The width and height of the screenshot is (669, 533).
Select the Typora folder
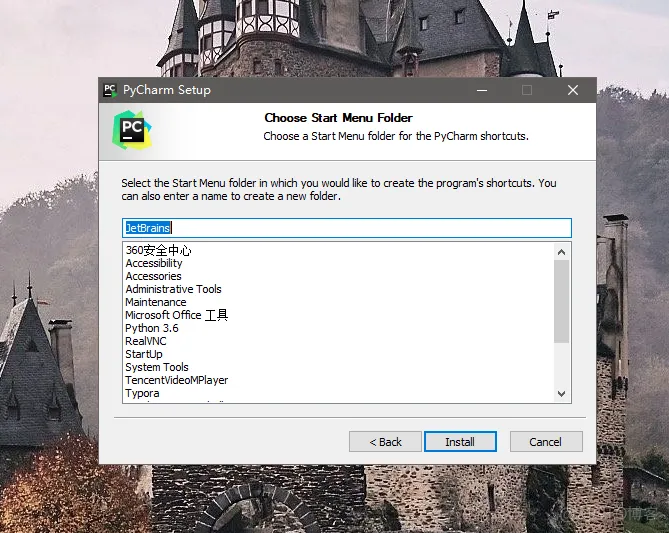tap(142, 393)
